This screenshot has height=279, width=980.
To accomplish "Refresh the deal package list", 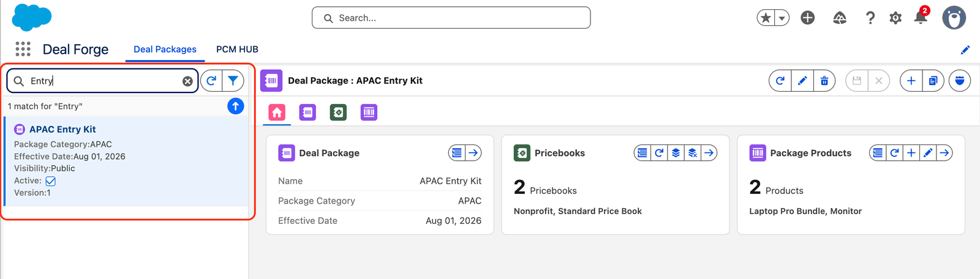I will click(211, 81).
